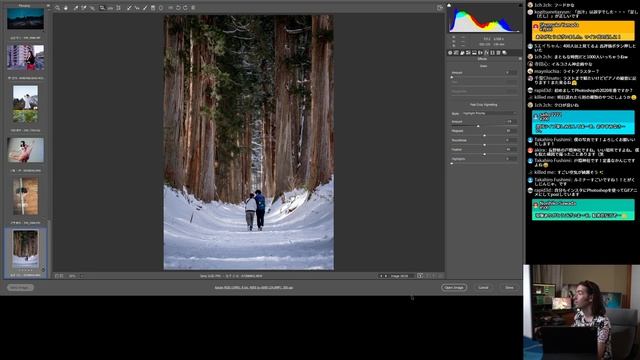The height and width of the screenshot is (360, 640).
Task: Select the Graduated Filter tool
Action: (153, 8)
